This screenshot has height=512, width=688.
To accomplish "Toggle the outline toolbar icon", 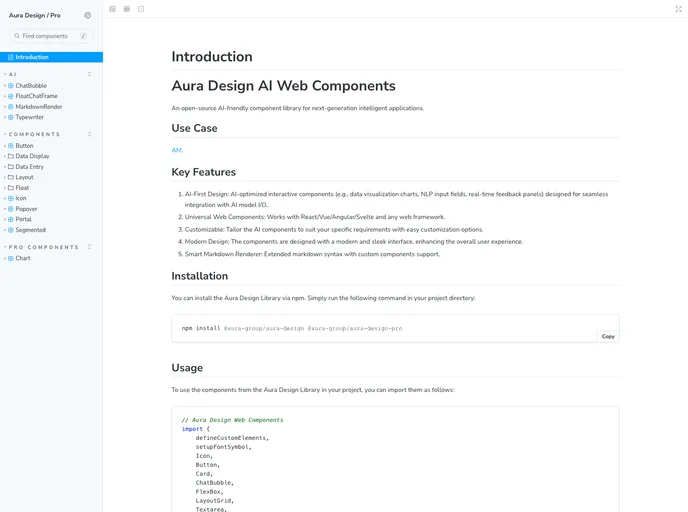I will [x=141, y=9].
